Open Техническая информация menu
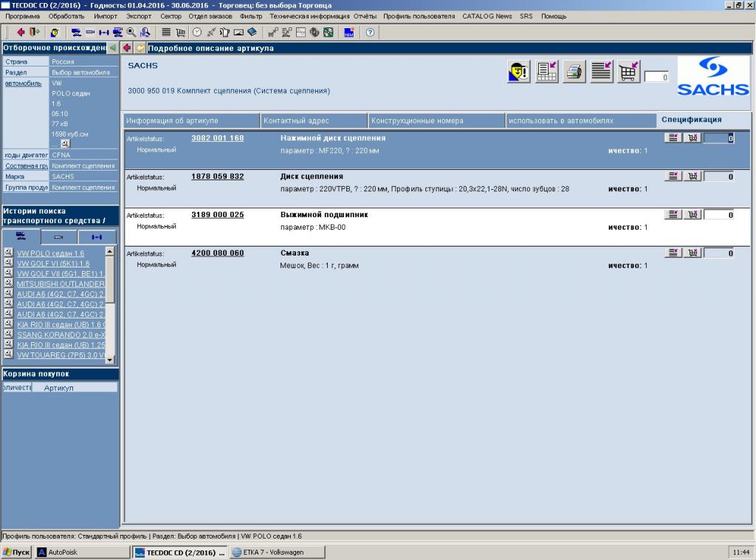756x560 pixels. [x=309, y=16]
